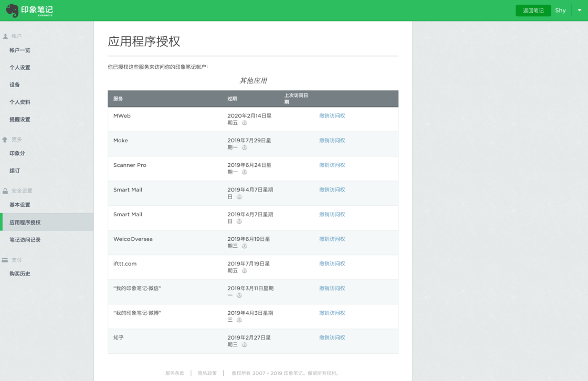Image resolution: width=588 pixels, height=381 pixels.
Task: Click the arrow icon beside 更多 section
Action: 6,139
